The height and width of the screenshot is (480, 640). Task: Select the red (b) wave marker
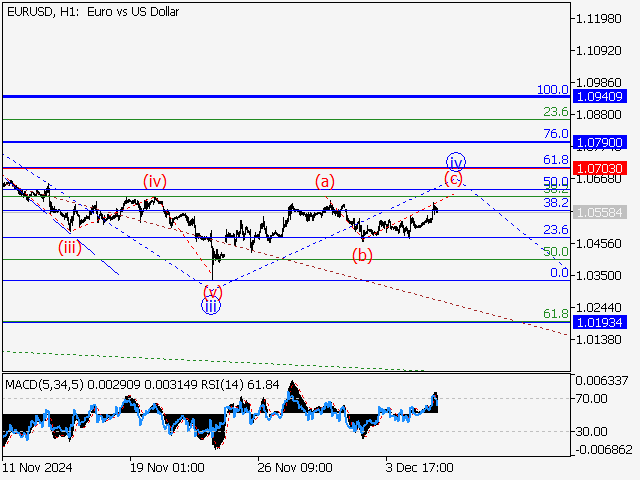click(362, 255)
